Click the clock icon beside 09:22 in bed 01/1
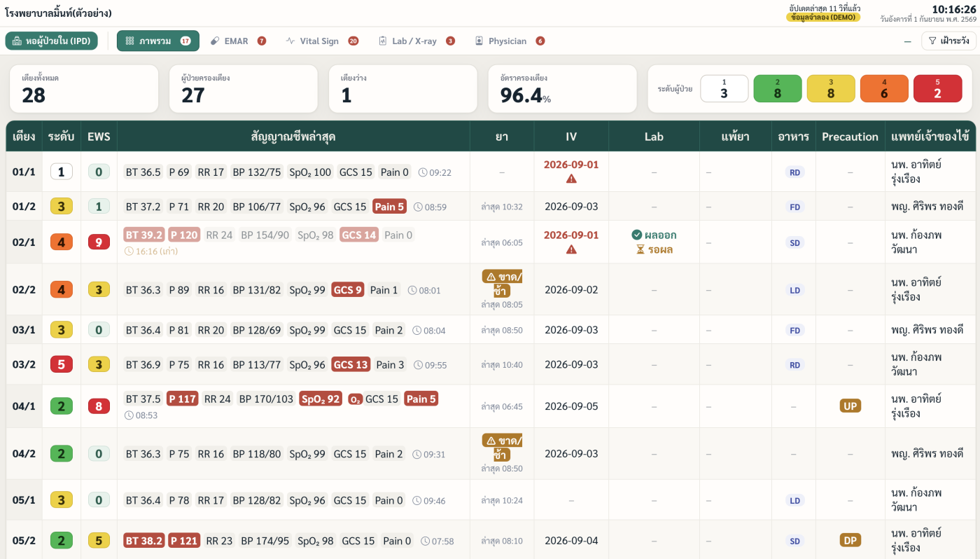The height and width of the screenshot is (559, 980). coord(422,172)
